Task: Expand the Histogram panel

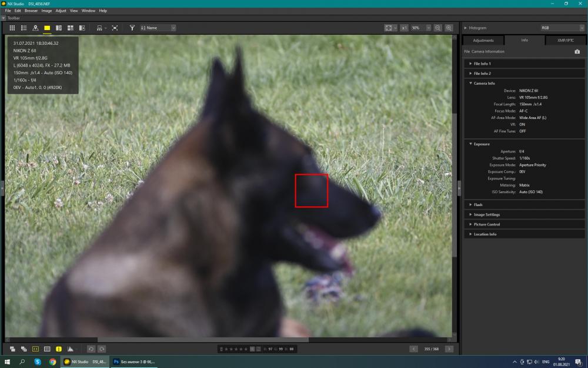Action: point(465,28)
